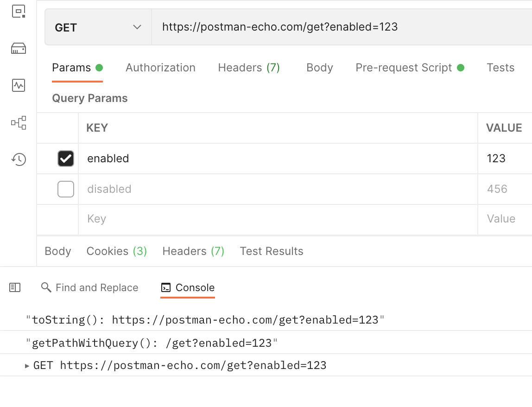
Task: Open the Flows panel
Action: (18, 122)
